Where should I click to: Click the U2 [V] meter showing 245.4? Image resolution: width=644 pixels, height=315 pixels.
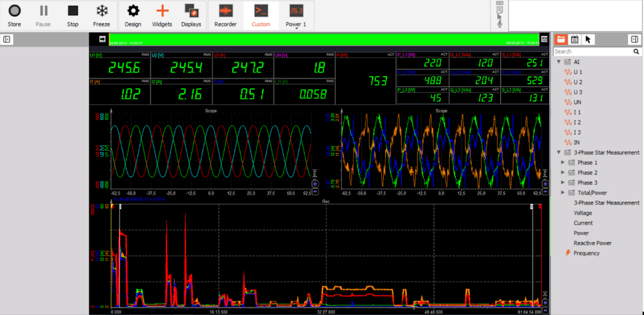coord(182,65)
